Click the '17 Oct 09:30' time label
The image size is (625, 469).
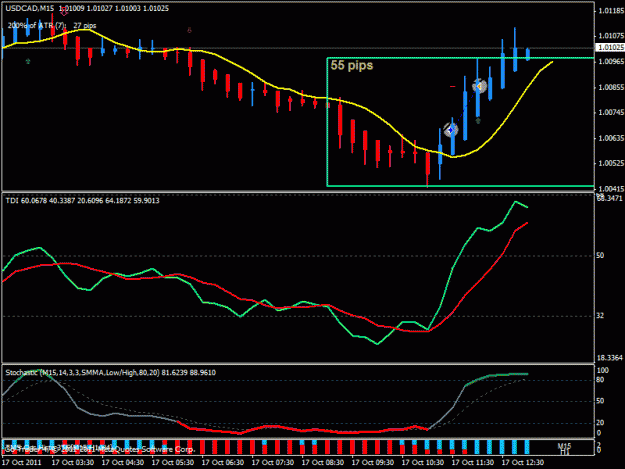tap(373, 462)
